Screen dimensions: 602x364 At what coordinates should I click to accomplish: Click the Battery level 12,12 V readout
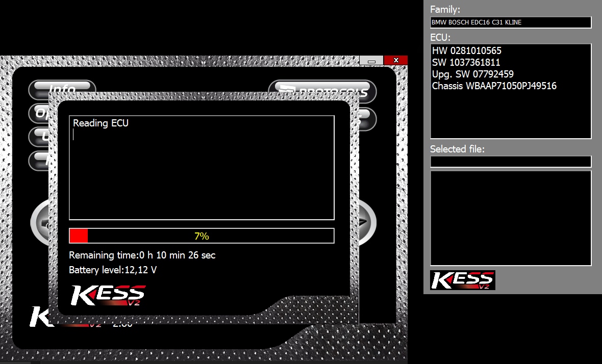tap(113, 270)
